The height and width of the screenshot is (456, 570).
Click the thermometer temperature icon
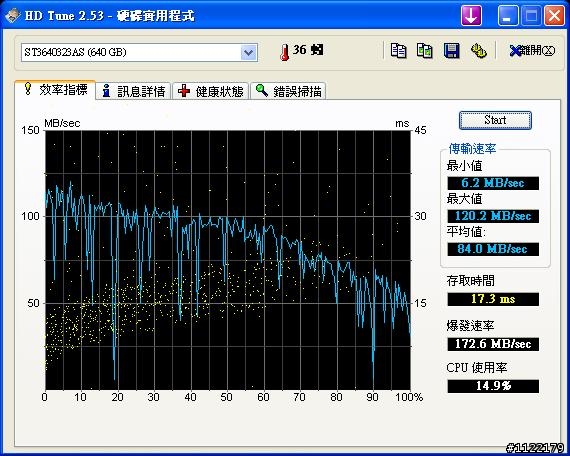point(285,52)
